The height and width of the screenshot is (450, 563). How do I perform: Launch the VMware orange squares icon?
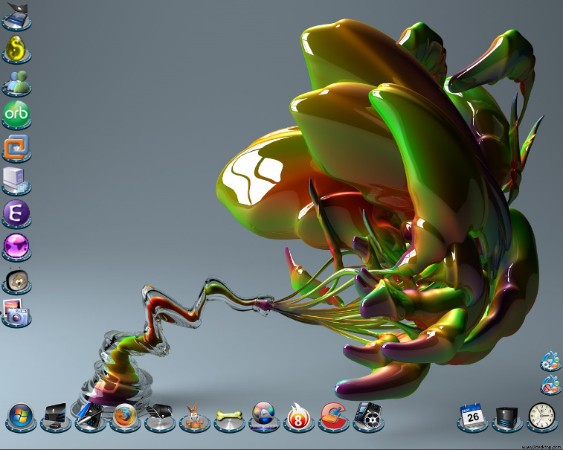click(16, 148)
